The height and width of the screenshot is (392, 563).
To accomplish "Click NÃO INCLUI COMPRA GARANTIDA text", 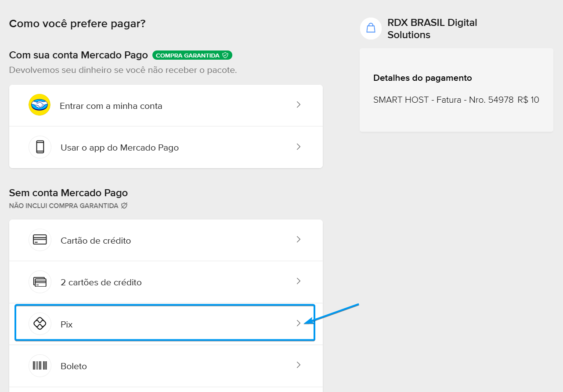I will tap(64, 205).
